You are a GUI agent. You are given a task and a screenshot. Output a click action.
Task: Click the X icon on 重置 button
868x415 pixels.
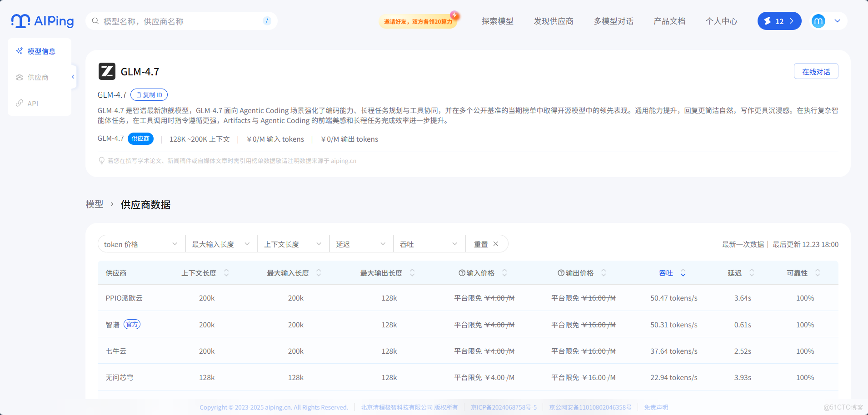point(496,244)
